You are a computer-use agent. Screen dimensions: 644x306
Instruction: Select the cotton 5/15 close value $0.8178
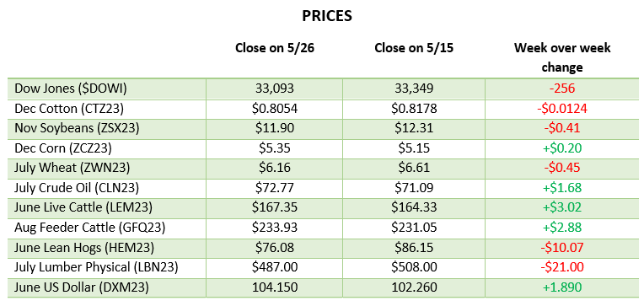pos(414,109)
